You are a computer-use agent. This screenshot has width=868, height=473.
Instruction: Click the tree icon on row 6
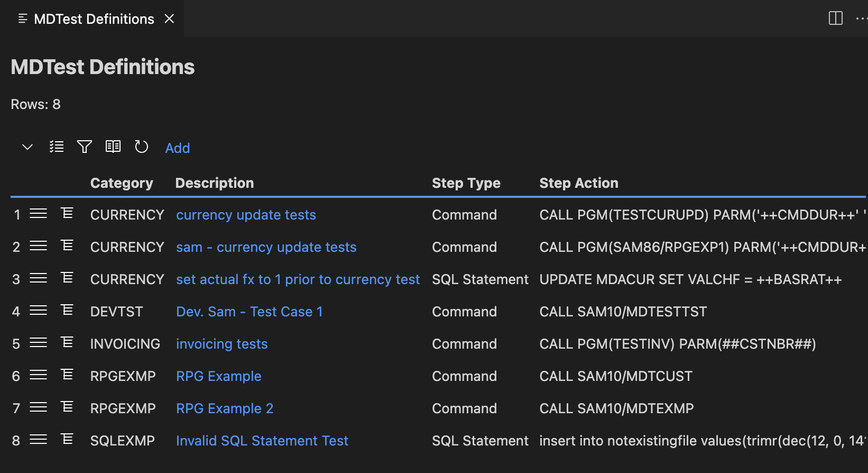click(67, 375)
